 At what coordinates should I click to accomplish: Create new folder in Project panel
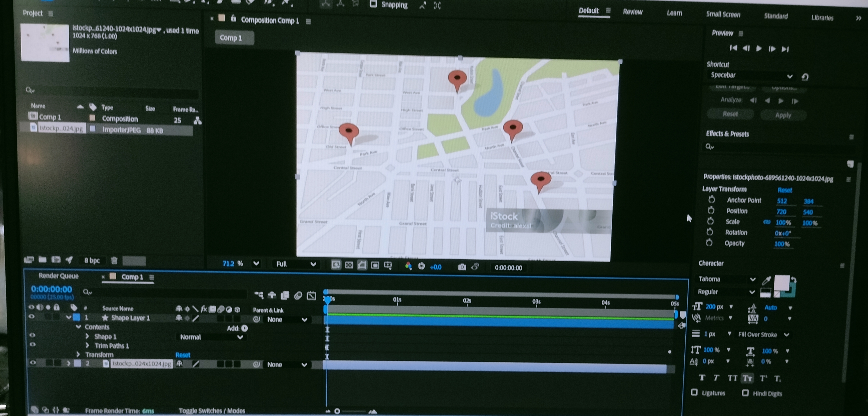43,259
